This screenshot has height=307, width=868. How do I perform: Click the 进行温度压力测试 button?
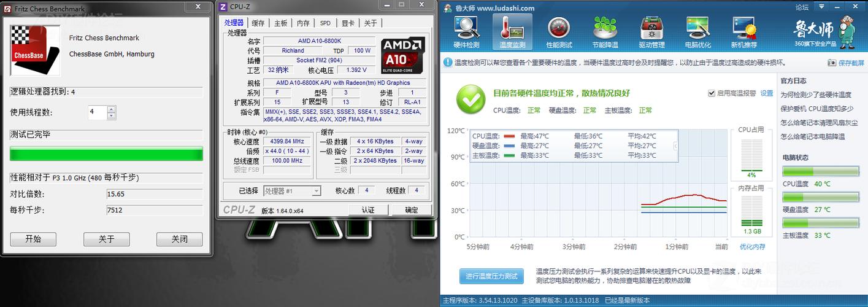491,276
